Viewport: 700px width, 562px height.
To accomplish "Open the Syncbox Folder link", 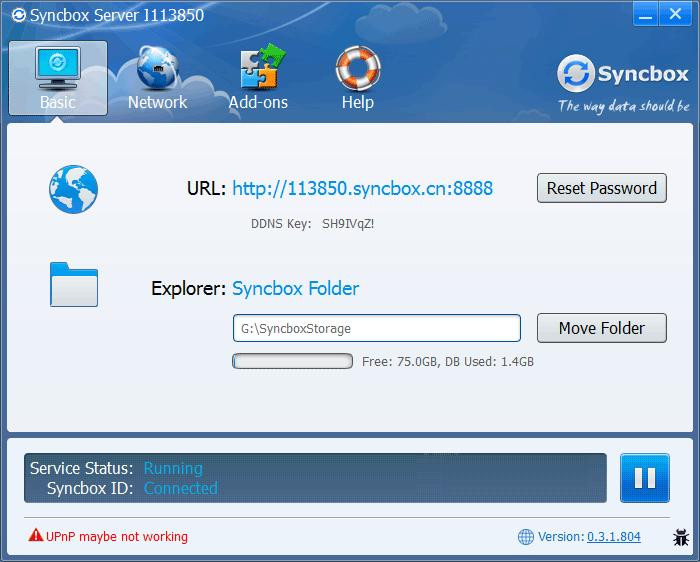I will point(296,288).
